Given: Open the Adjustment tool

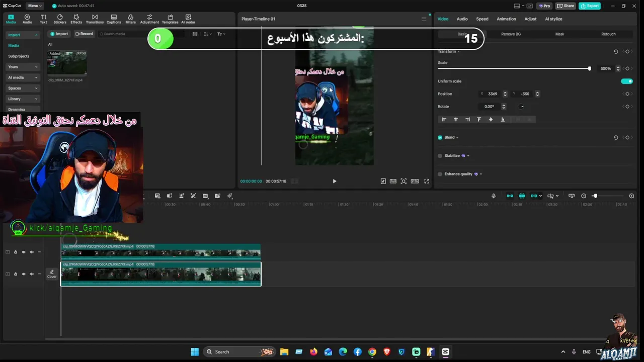Looking at the screenshot, I should (x=149, y=19).
